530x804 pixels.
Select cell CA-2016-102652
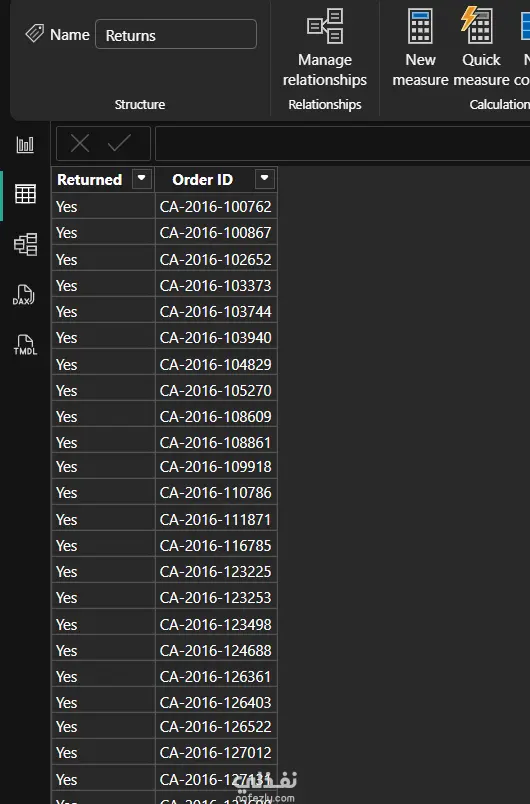click(x=216, y=258)
